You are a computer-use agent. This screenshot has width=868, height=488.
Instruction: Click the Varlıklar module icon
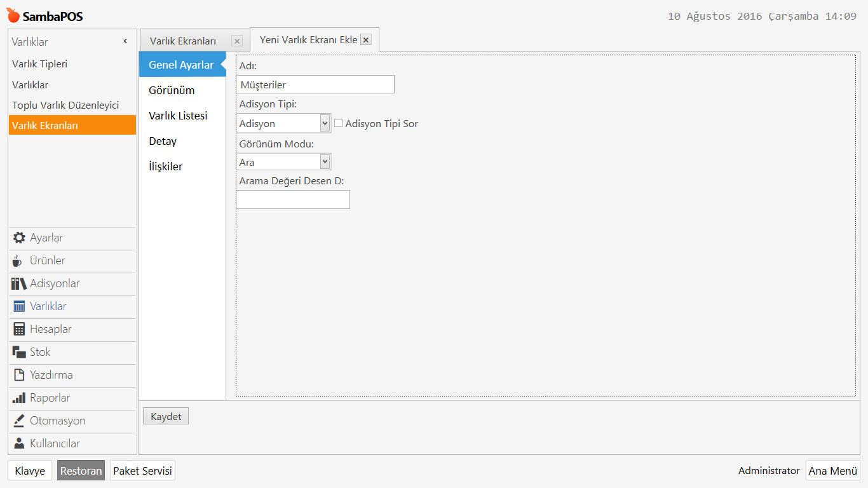[x=19, y=306]
